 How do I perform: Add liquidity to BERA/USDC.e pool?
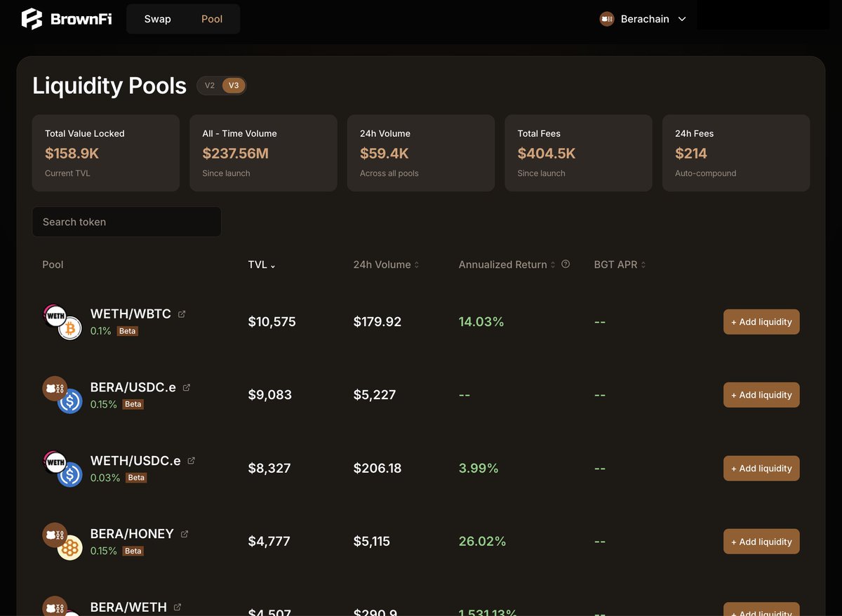(761, 395)
